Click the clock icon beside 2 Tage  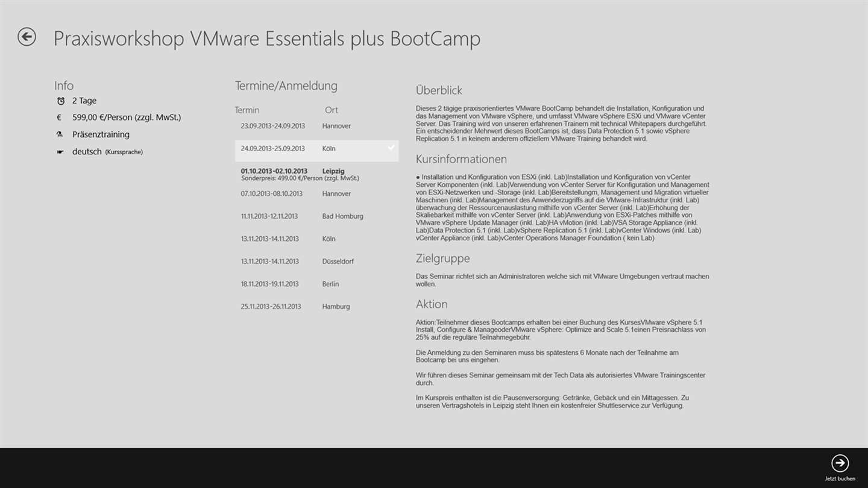[60, 101]
